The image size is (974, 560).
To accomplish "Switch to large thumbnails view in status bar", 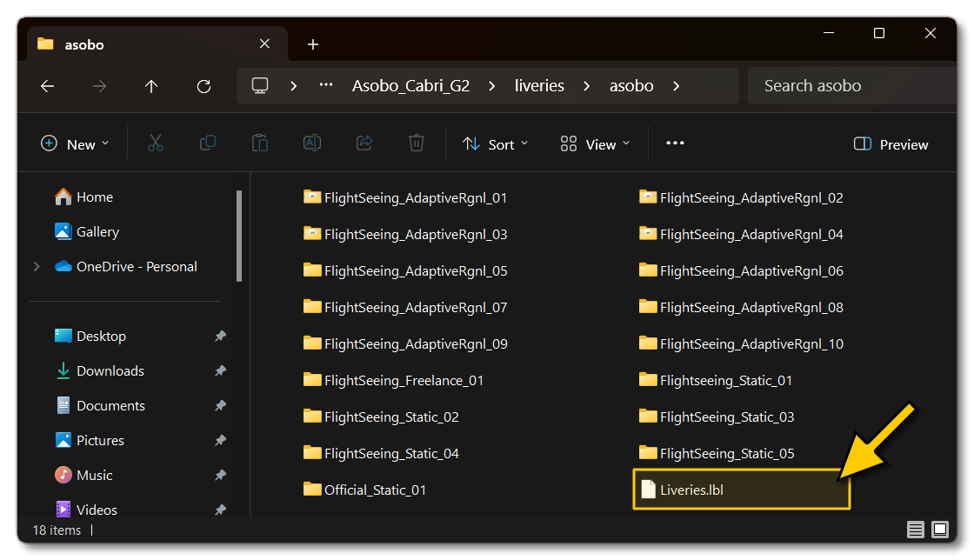I will [x=940, y=530].
